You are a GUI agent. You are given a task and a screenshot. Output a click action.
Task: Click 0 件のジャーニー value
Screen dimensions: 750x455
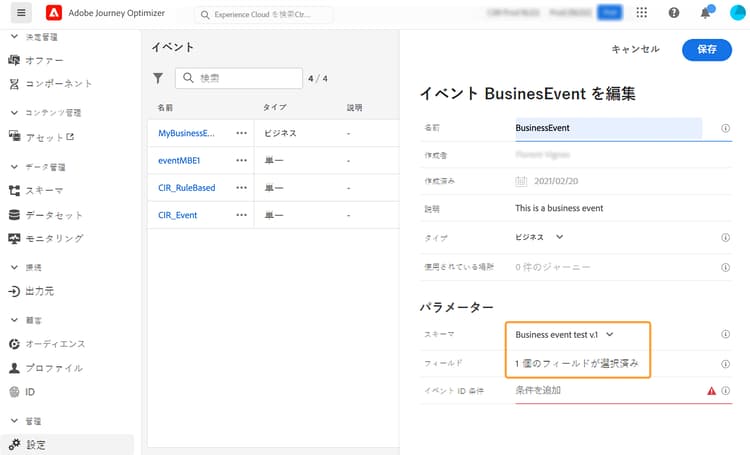[552, 267]
